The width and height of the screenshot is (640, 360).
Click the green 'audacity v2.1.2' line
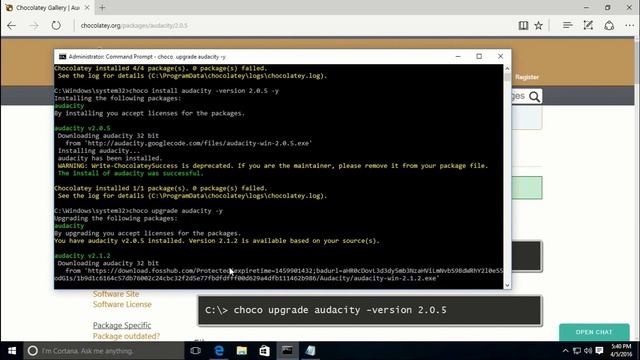click(x=82, y=256)
